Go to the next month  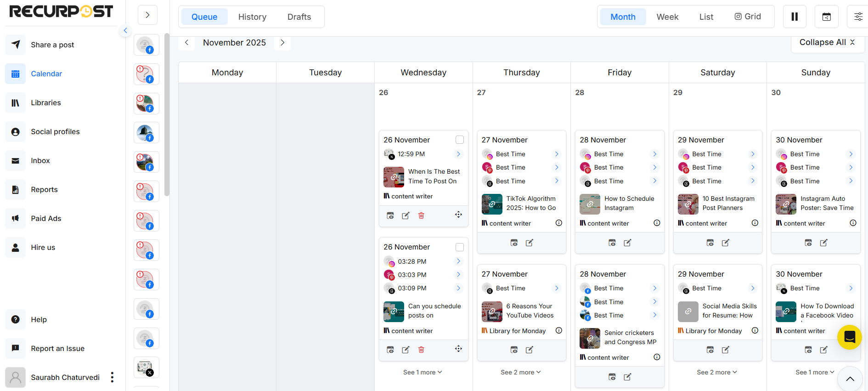click(282, 42)
